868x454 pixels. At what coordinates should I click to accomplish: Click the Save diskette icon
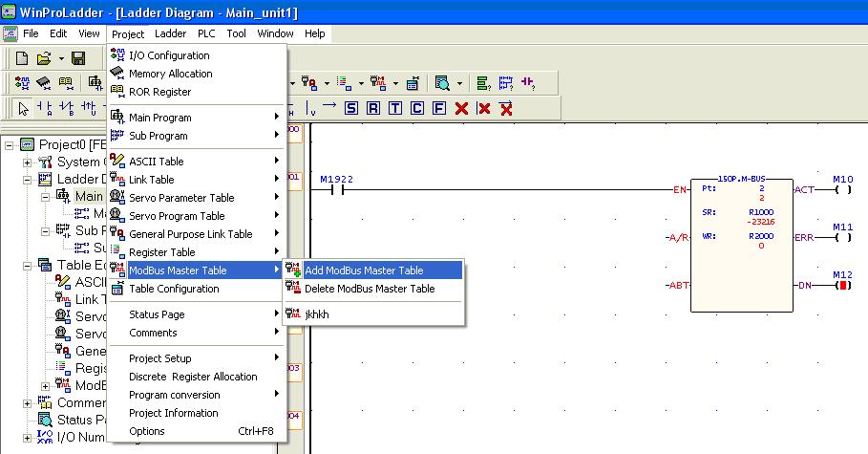coord(78,57)
